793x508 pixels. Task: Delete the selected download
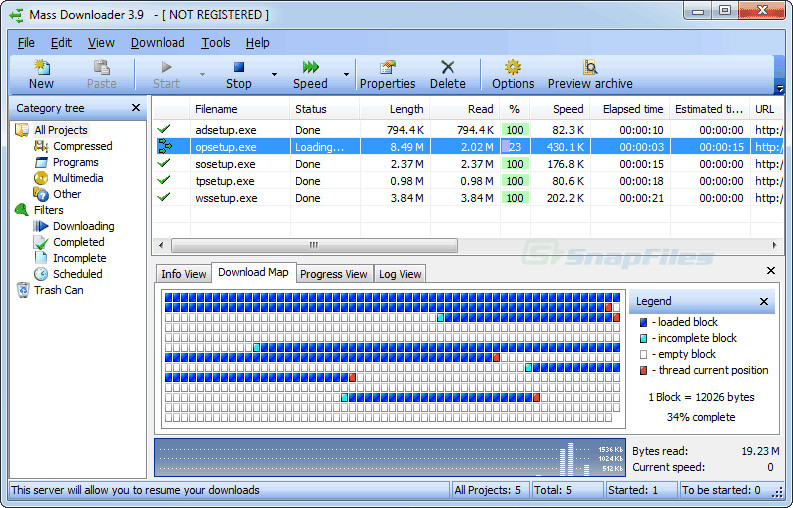click(x=448, y=74)
